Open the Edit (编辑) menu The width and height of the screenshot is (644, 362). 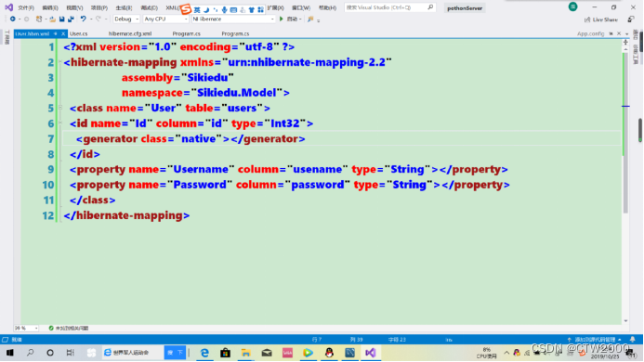(x=50, y=7)
